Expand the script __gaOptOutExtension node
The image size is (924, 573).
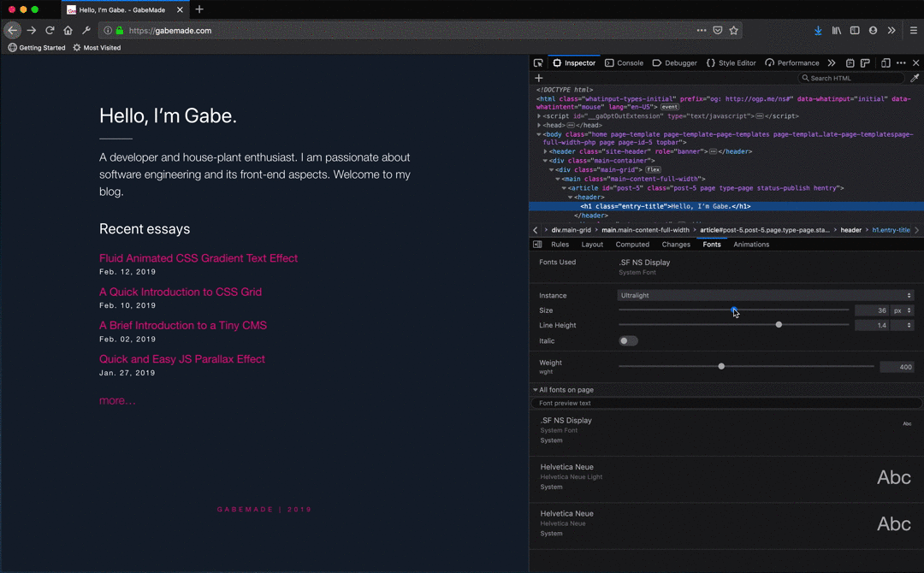click(x=539, y=116)
